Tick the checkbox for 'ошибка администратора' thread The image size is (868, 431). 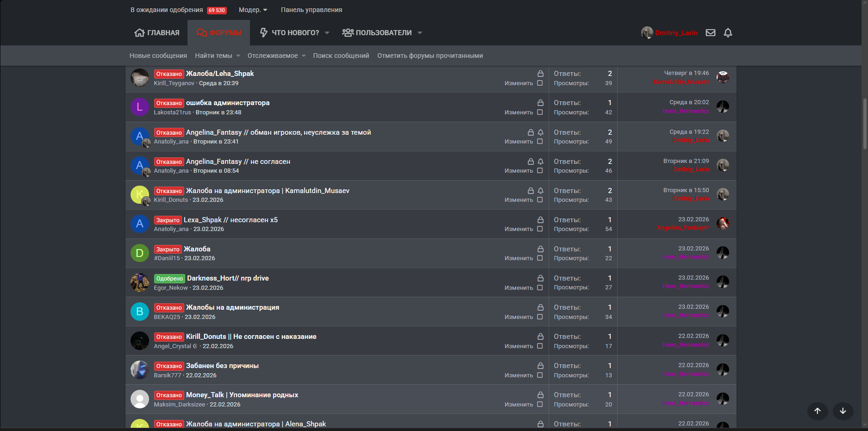[540, 112]
